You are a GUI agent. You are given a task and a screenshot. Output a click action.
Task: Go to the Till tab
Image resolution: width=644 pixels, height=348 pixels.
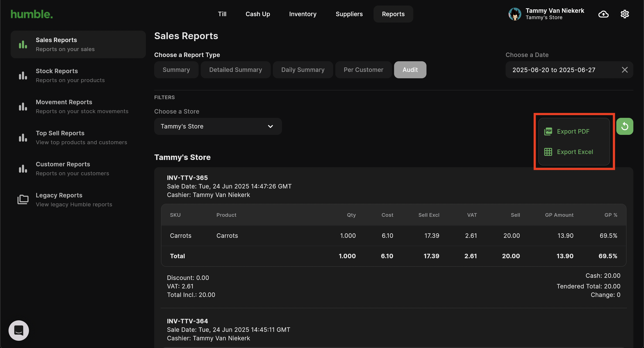(222, 14)
